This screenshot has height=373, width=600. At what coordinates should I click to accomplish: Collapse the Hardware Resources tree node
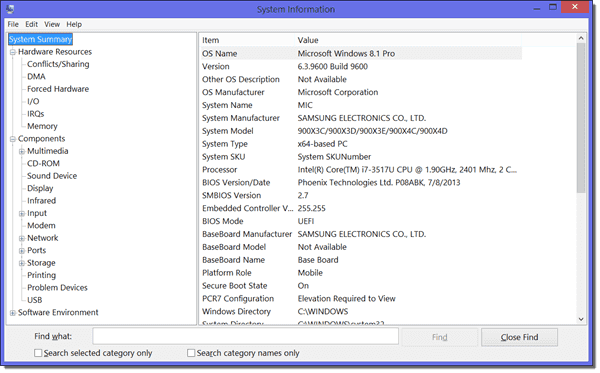click(13, 52)
